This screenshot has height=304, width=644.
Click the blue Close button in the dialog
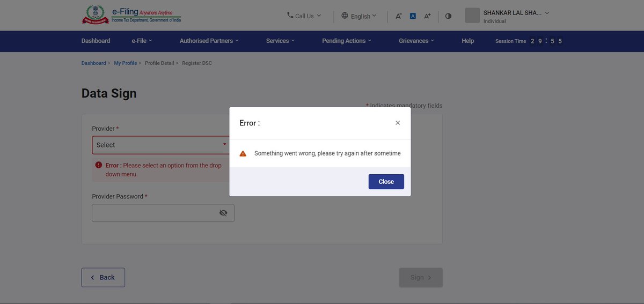point(386,182)
